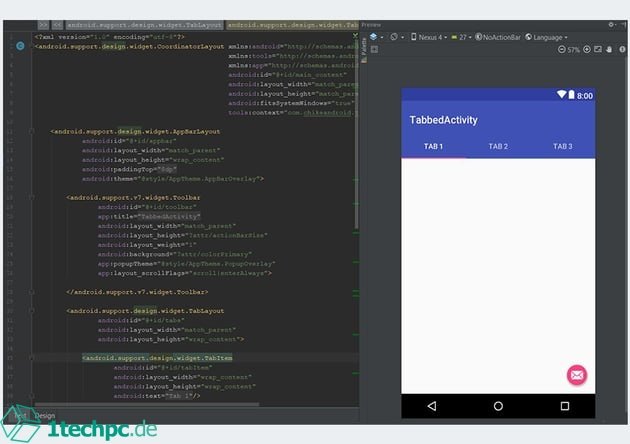Click the Android API version icon
The height and width of the screenshot is (444, 630).
(454, 37)
